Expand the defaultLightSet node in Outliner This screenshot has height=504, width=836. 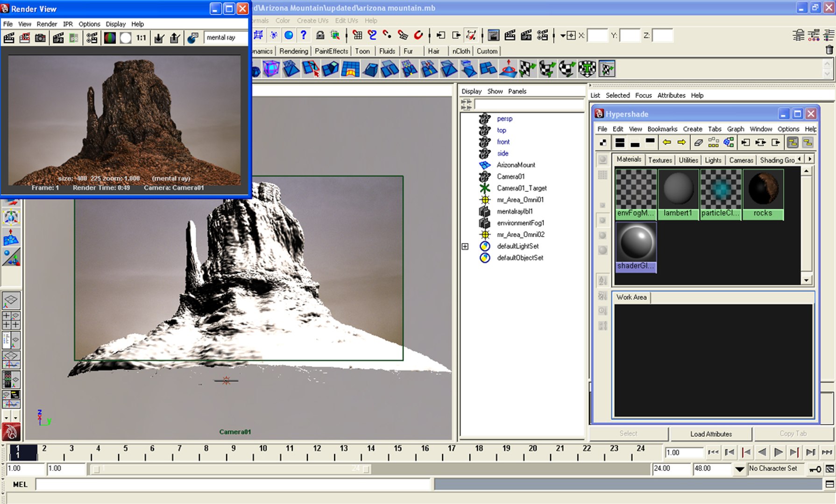click(x=465, y=246)
